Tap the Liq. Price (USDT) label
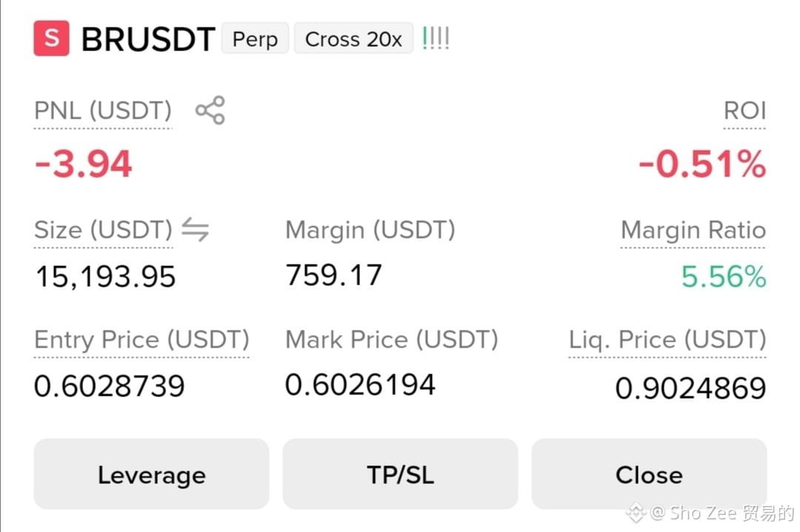The width and height of the screenshot is (800, 532). pos(667,339)
